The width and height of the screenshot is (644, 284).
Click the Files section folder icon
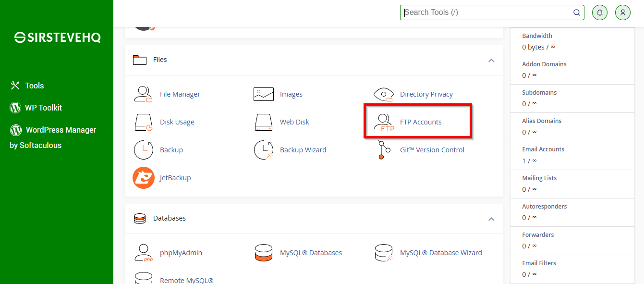140,60
